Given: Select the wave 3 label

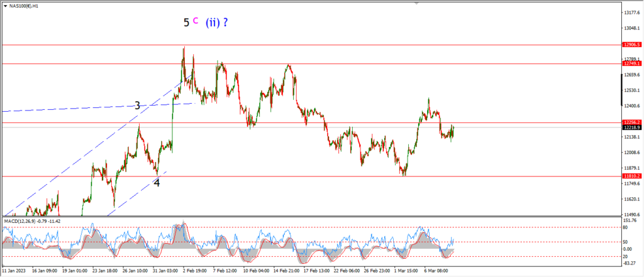Looking at the screenshot, I should tap(138, 106).
